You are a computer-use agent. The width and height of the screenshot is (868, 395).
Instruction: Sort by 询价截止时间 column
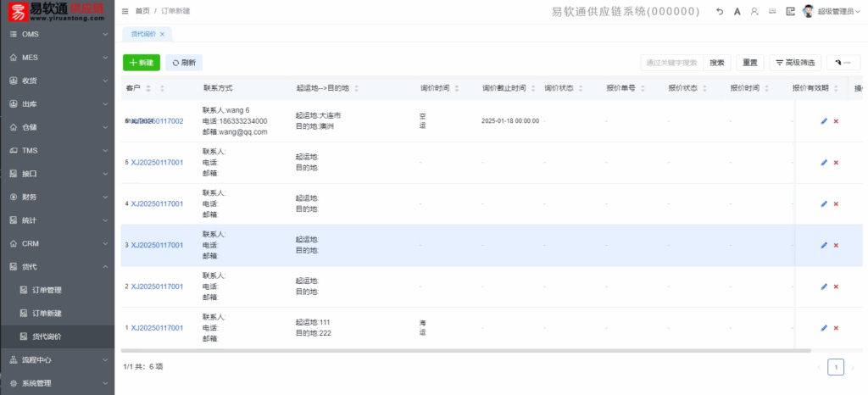point(533,88)
